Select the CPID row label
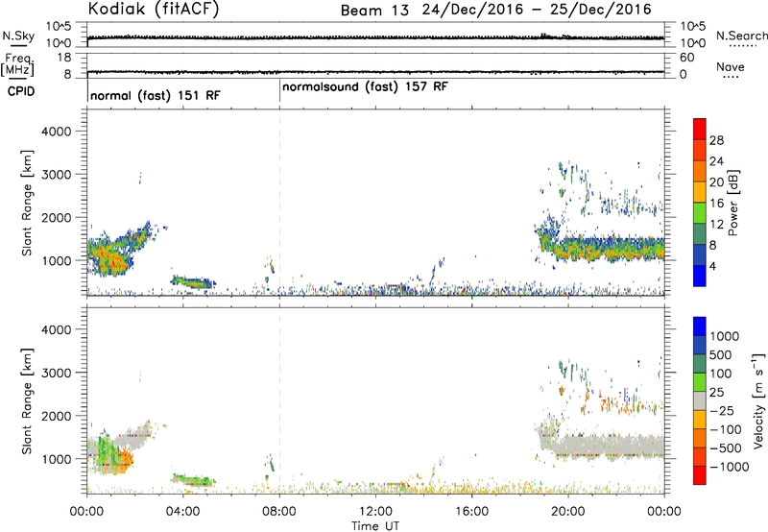 point(21,91)
